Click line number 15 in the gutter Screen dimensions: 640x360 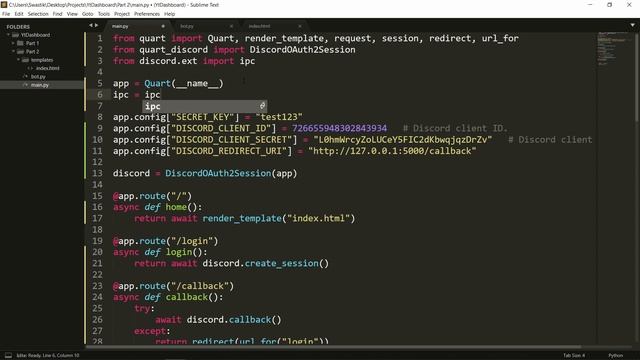click(x=97, y=196)
